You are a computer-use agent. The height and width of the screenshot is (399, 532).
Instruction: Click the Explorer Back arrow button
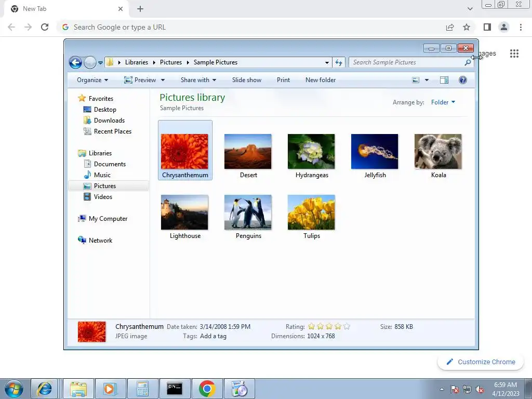(x=75, y=62)
